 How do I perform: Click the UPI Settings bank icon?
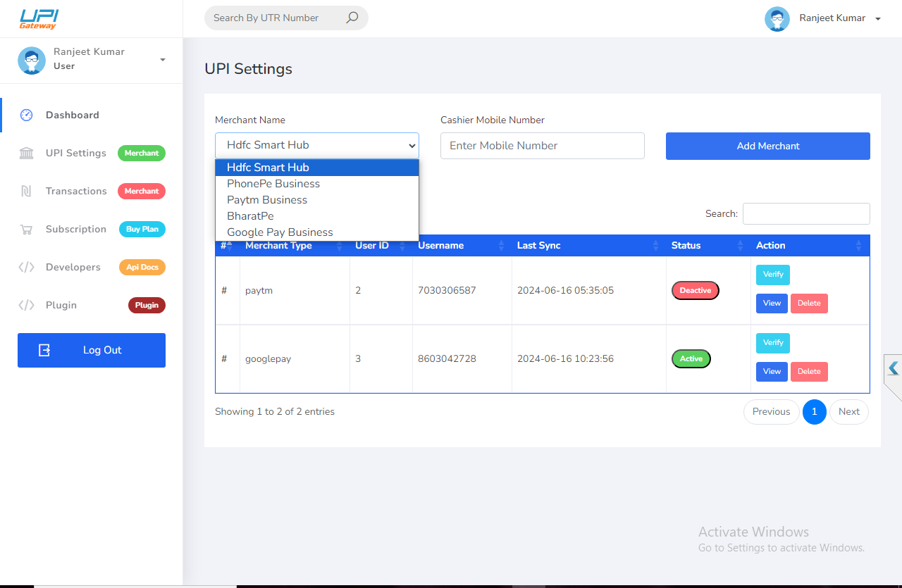[x=27, y=153]
